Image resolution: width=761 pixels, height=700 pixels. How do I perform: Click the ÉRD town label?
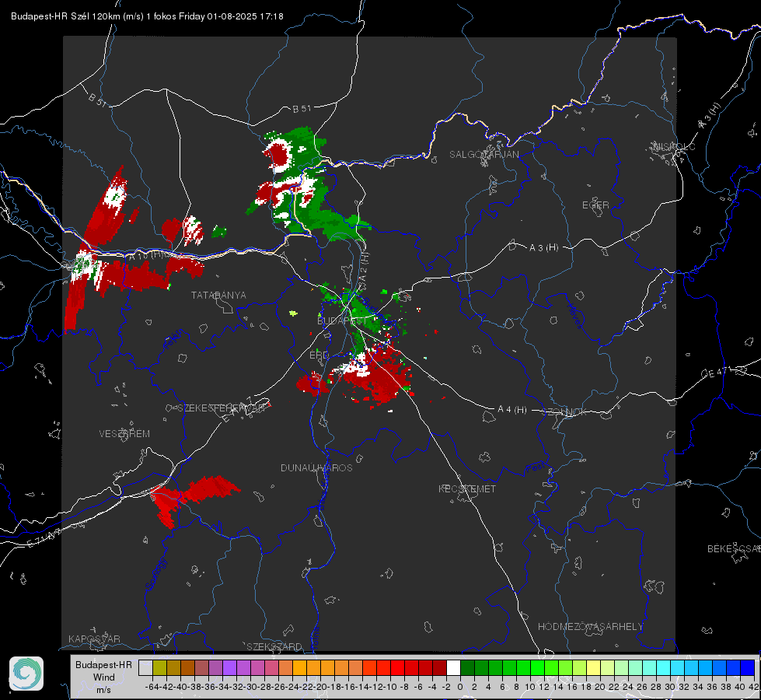[319, 355]
